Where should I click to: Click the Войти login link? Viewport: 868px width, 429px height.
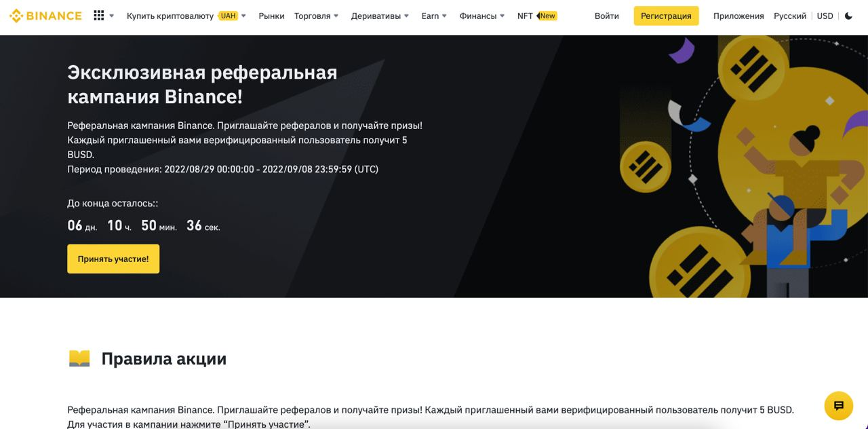pos(607,16)
